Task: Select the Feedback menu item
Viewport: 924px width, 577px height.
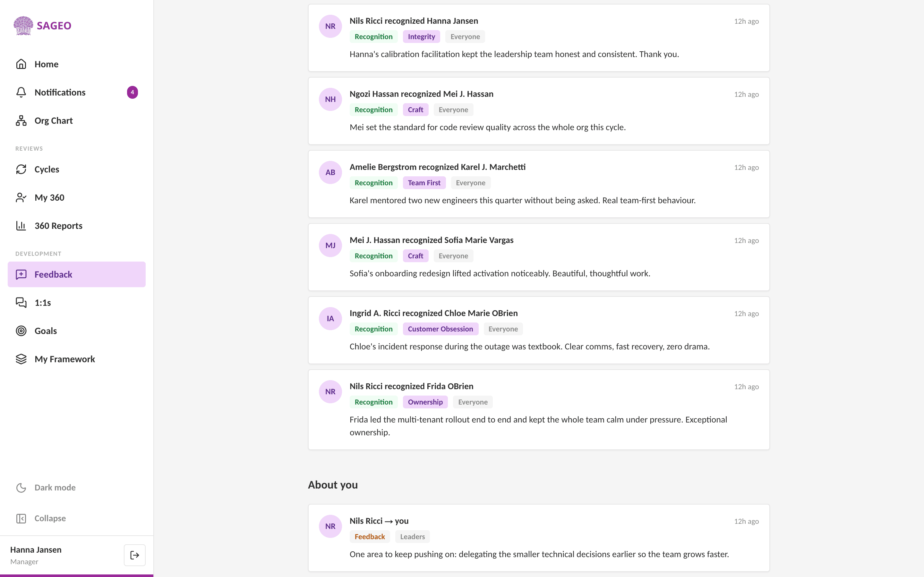Action: point(76,274)
